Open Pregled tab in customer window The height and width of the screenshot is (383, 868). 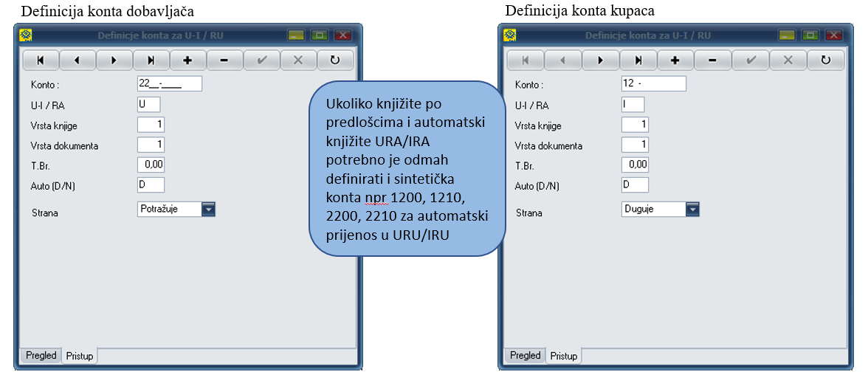pos(526,356)
